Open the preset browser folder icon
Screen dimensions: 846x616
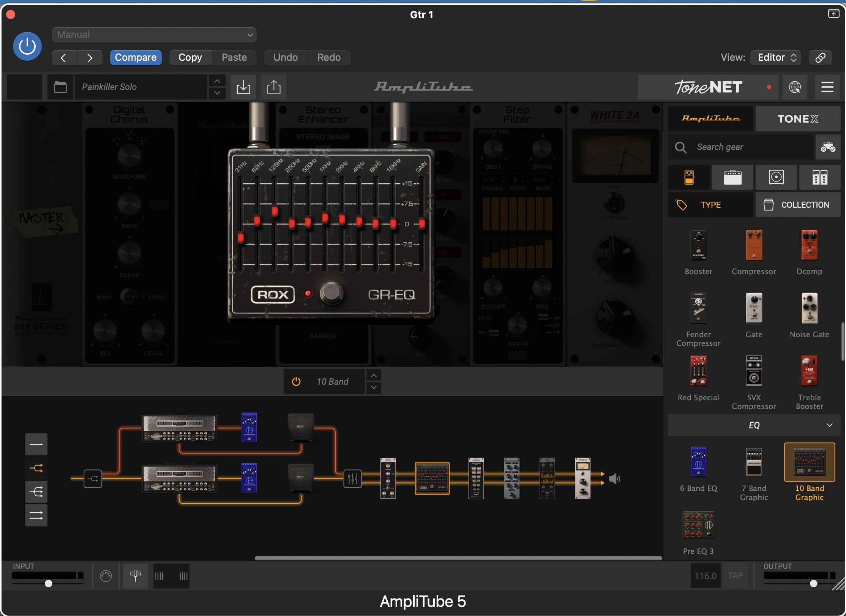[x=60, y=87]
